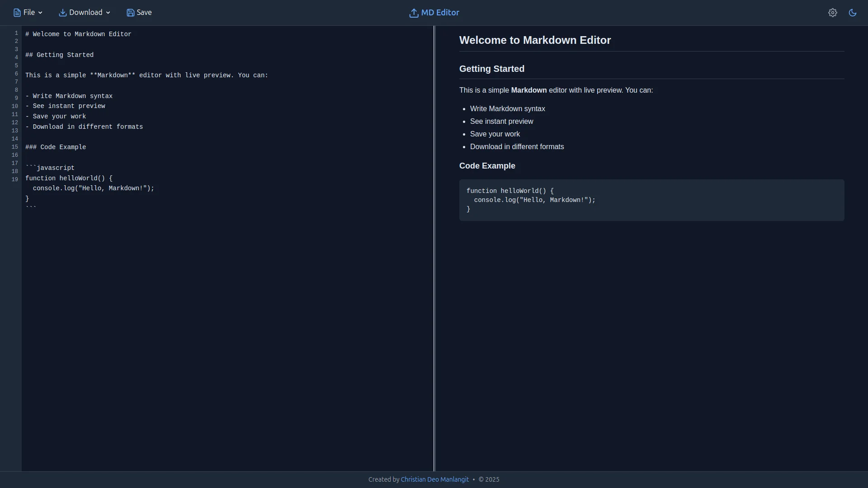Click 'Code Example' preview heading

click(x=487, y=166)
